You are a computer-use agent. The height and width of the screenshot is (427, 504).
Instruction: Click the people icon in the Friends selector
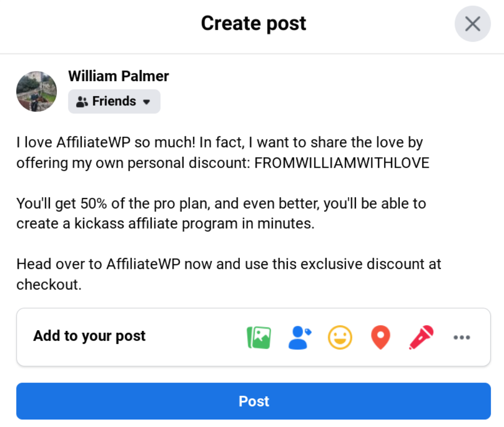click(82, 102)
